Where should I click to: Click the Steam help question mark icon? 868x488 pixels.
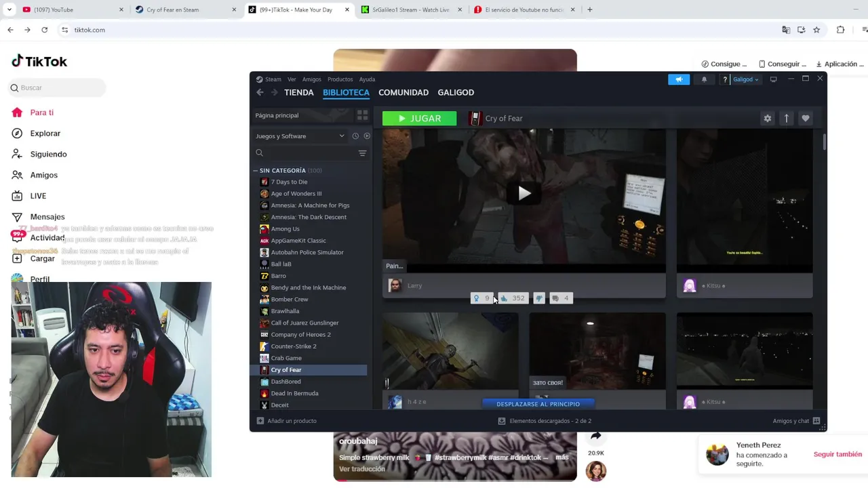click(x=725, y=79)
